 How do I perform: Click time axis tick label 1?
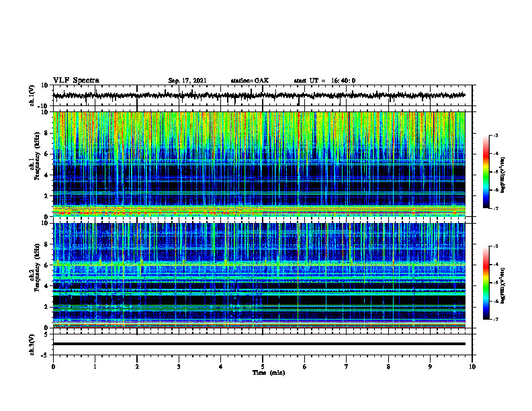(95, 367)
